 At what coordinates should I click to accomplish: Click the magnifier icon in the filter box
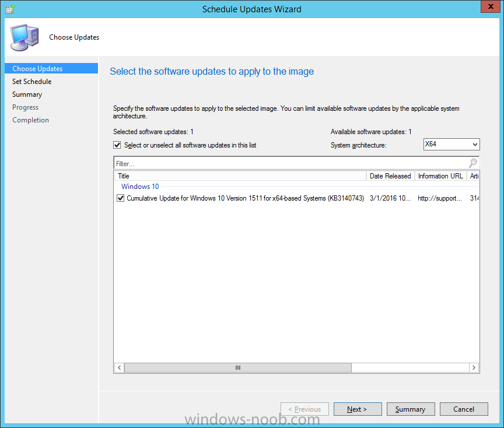coord(473,163)
